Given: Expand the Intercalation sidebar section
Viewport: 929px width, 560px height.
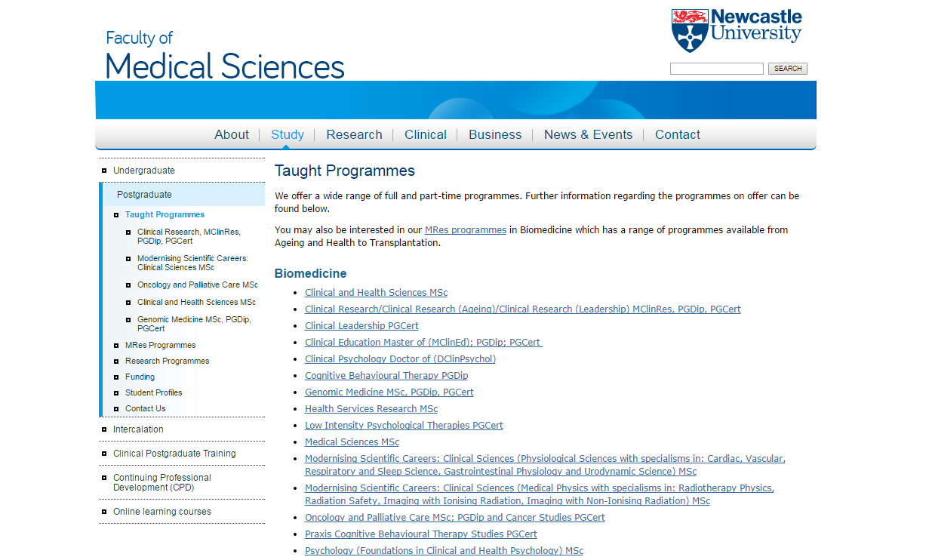Looking at the screenshot, I should 138,429.
